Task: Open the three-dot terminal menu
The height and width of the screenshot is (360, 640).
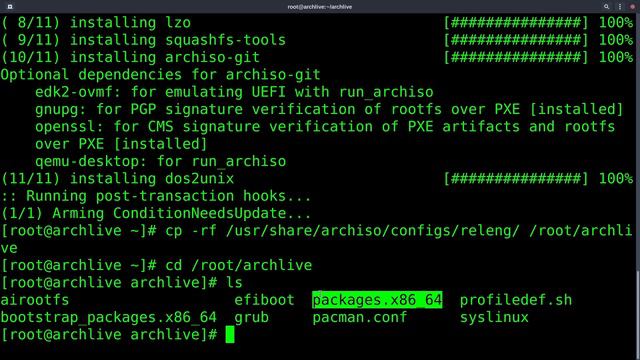Action: 620,7
